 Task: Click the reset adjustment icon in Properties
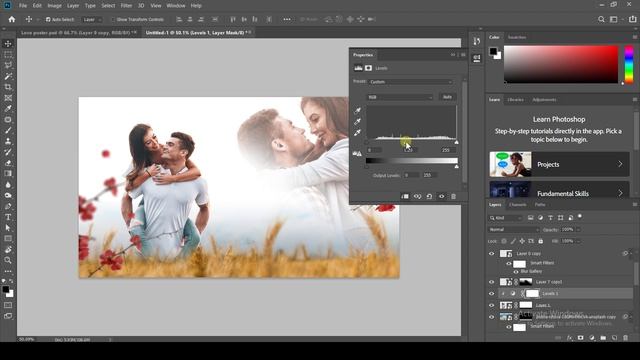(x=429, y=196)
